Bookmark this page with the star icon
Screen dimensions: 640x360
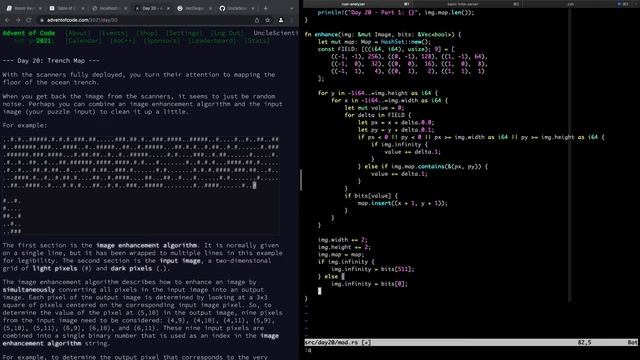(268, 20)
